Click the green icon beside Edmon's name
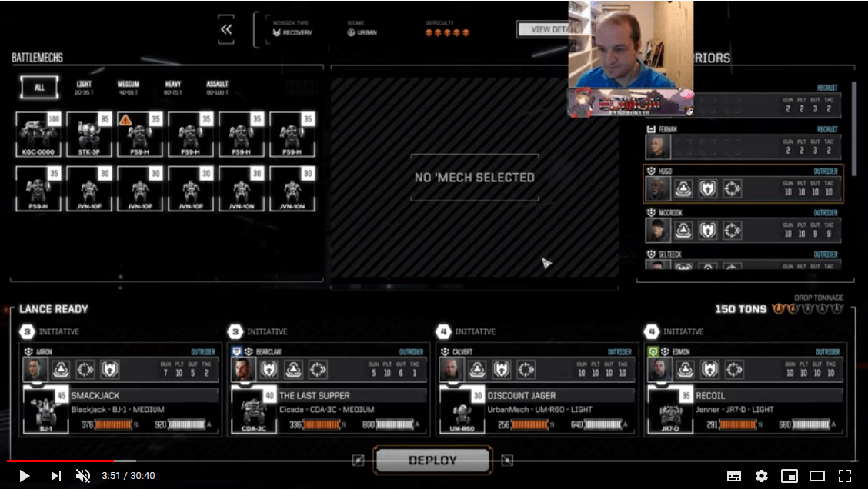The image size is (868, 489). 653,352
